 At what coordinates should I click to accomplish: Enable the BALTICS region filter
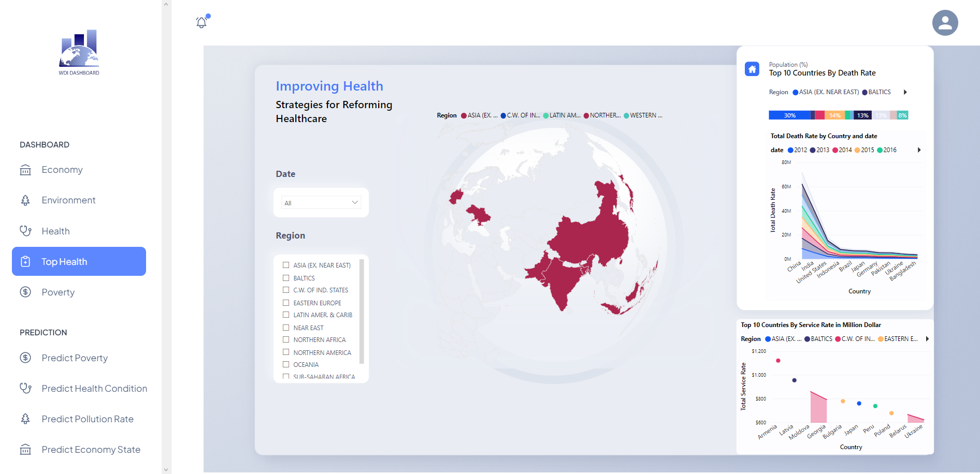point(286,278)
